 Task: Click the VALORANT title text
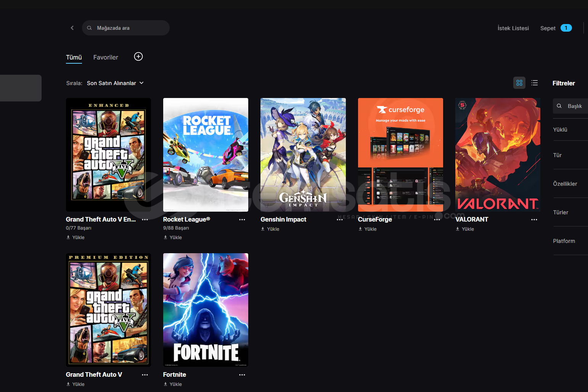pos(472,219)
